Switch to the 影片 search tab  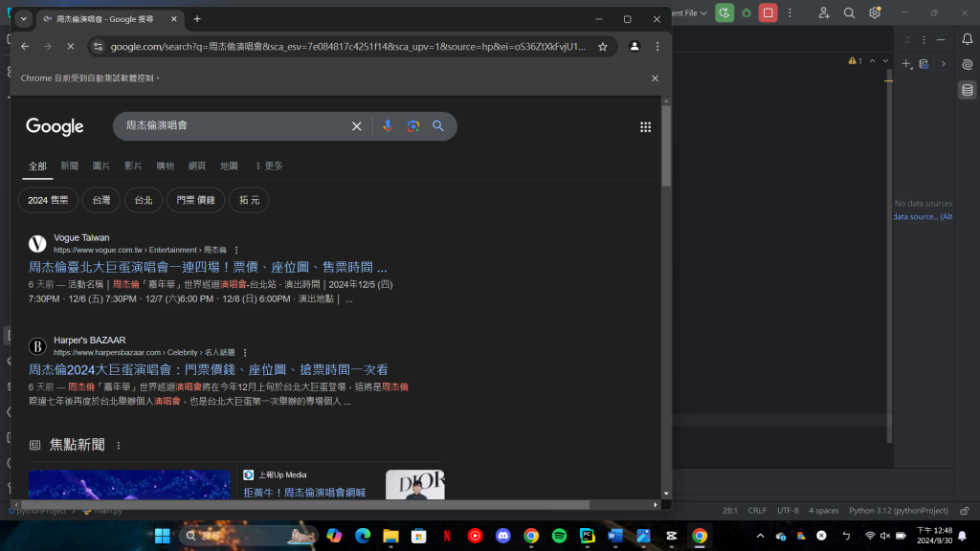point(133,165)
